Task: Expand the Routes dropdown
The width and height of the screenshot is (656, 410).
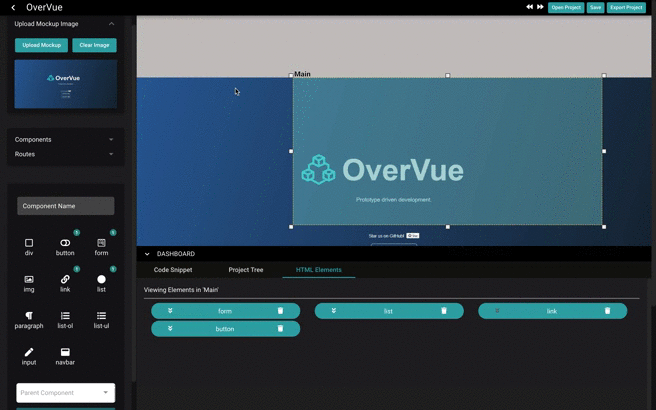Action: (111, 154)
